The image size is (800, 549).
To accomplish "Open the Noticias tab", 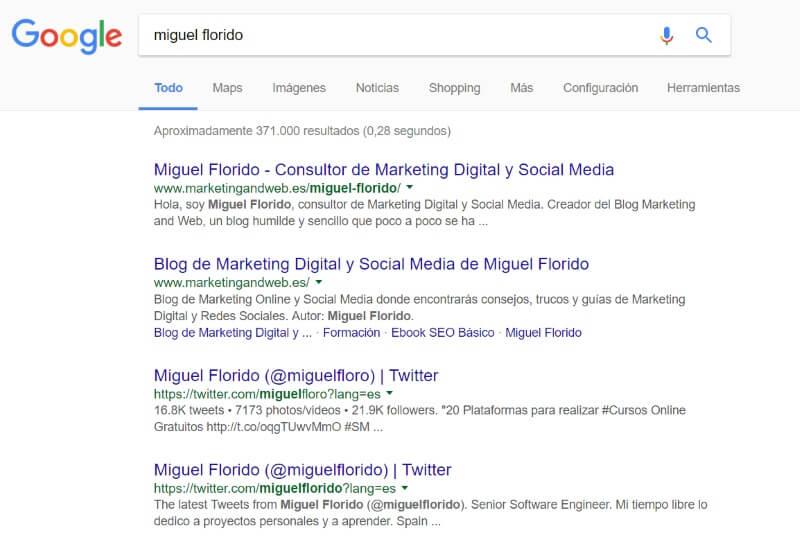I will point(378,88).
